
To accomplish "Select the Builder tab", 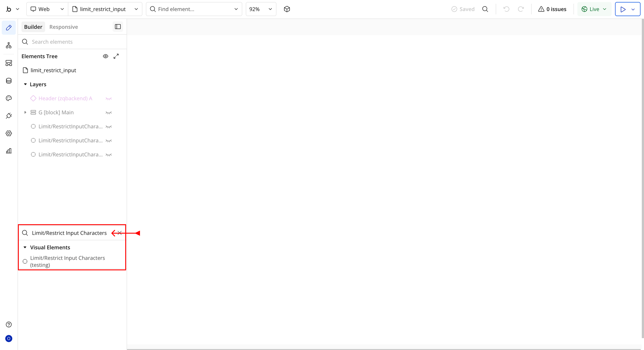I will [x=33, y=27].
